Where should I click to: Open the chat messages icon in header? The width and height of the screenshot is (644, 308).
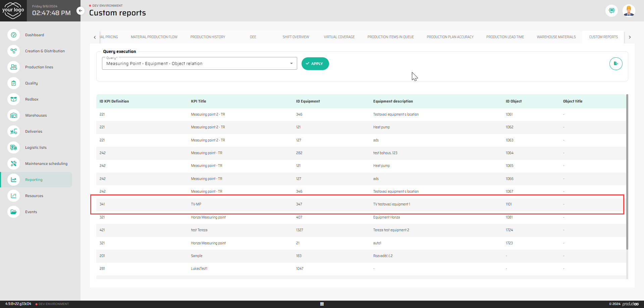(611, 11)
